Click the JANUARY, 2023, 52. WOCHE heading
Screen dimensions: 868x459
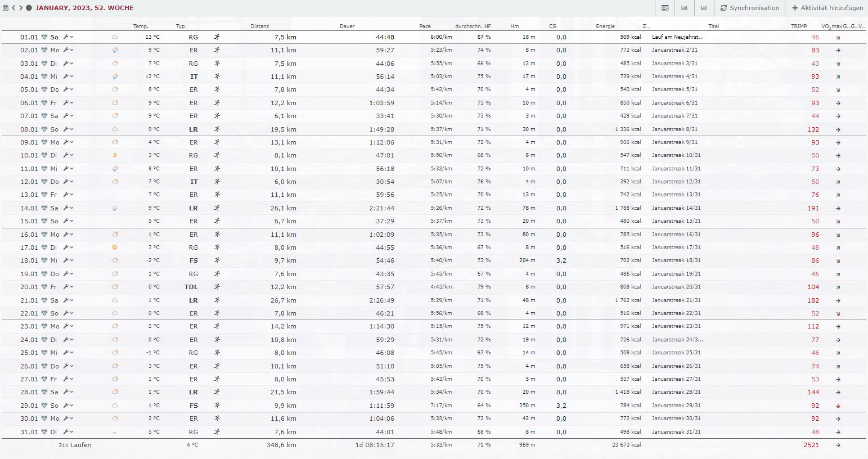[x=84, y=8]
